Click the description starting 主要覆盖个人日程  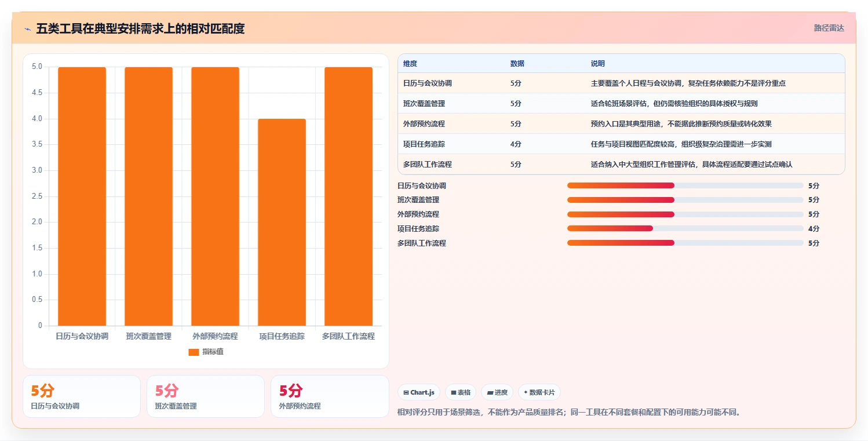(x=688, y=83)
